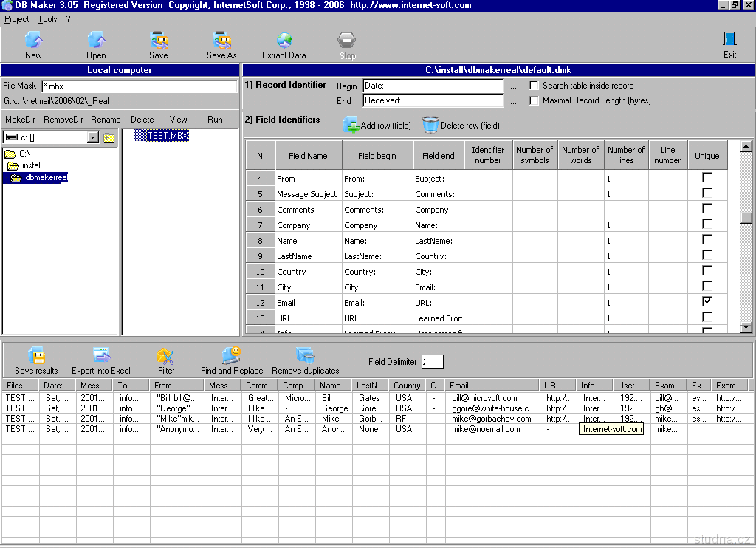Open the Tools menu
Image resolution: width=756 pixels, height=548 pixels.
click(47, 19)
